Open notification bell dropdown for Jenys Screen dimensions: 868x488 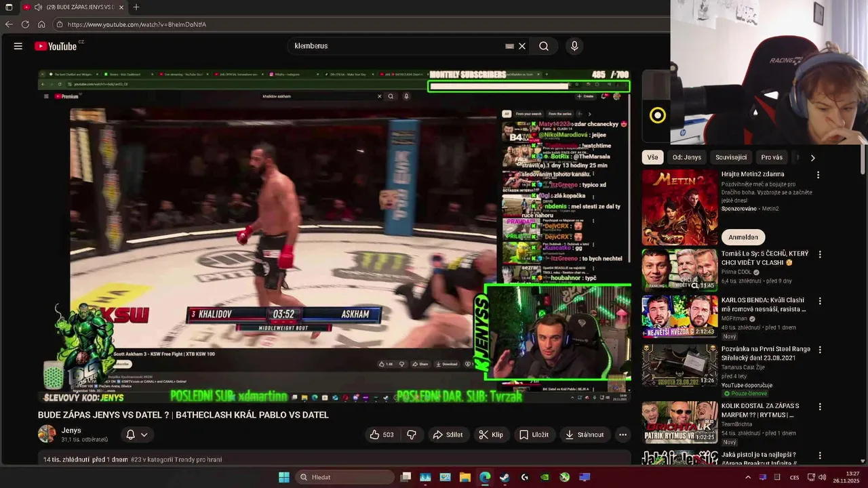coord(136,434)
